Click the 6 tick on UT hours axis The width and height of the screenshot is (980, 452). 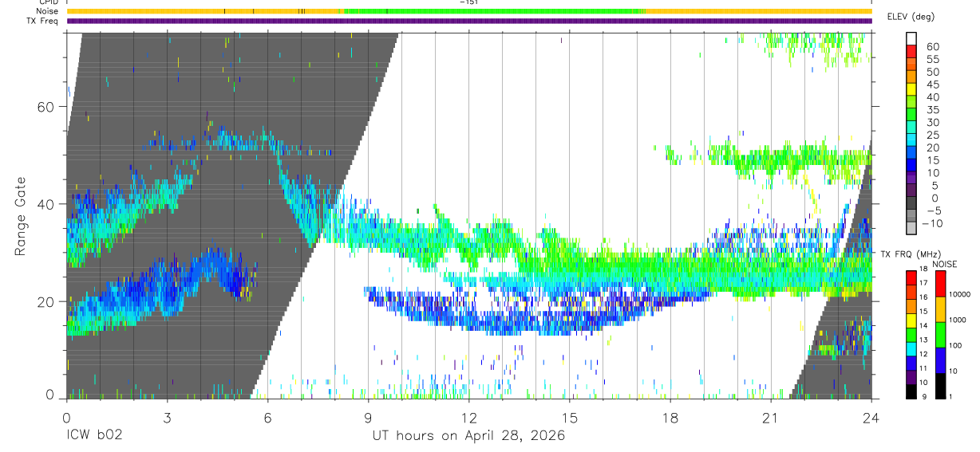click(x=267, y=416)
